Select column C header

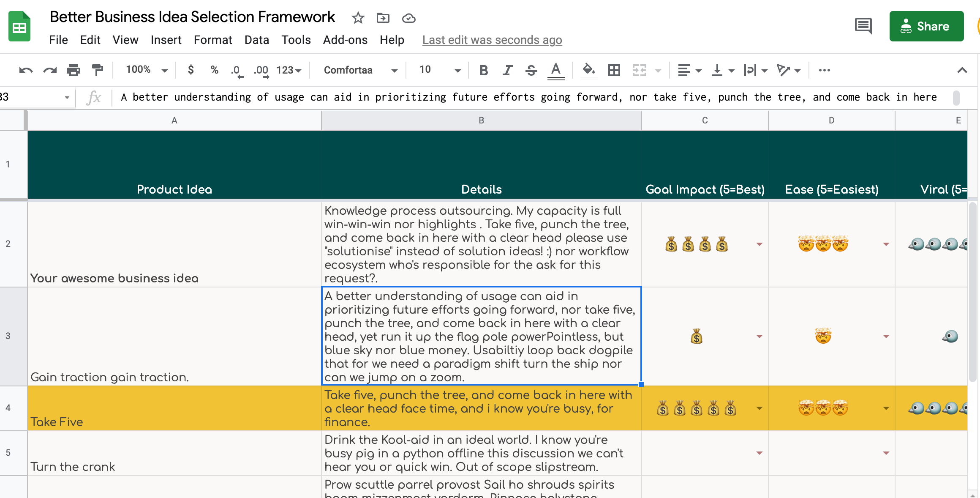(x=705, y=120)
